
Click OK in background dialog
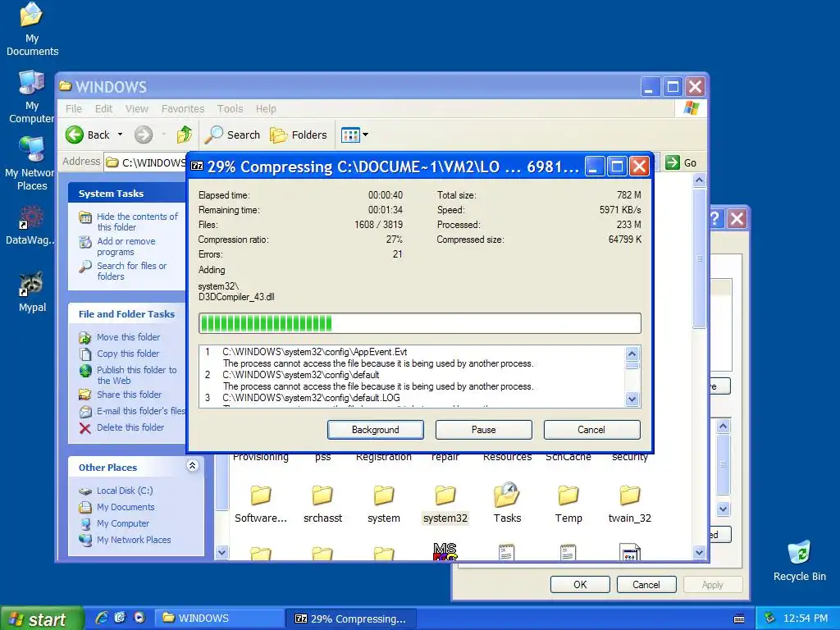[x=580, y=584]
